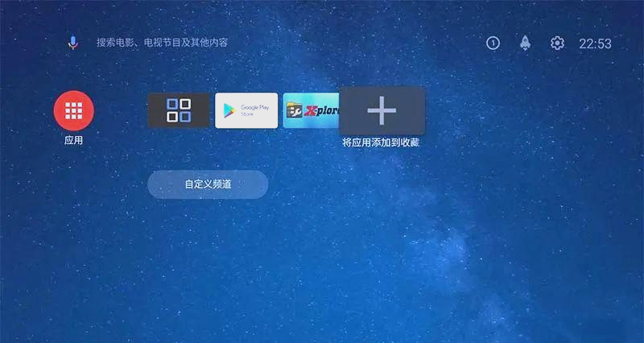
Task: Open the Google Play Store tile
Action: (x=246, y=110)
